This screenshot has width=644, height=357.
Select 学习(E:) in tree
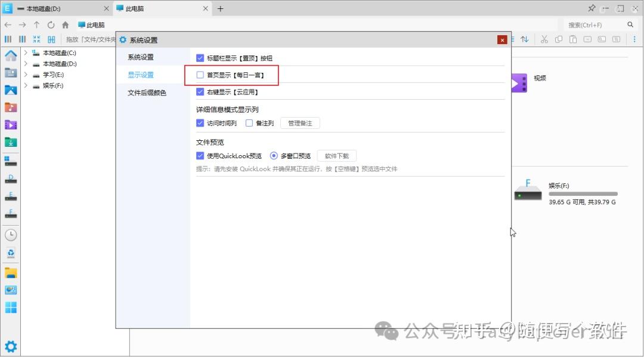53,75
